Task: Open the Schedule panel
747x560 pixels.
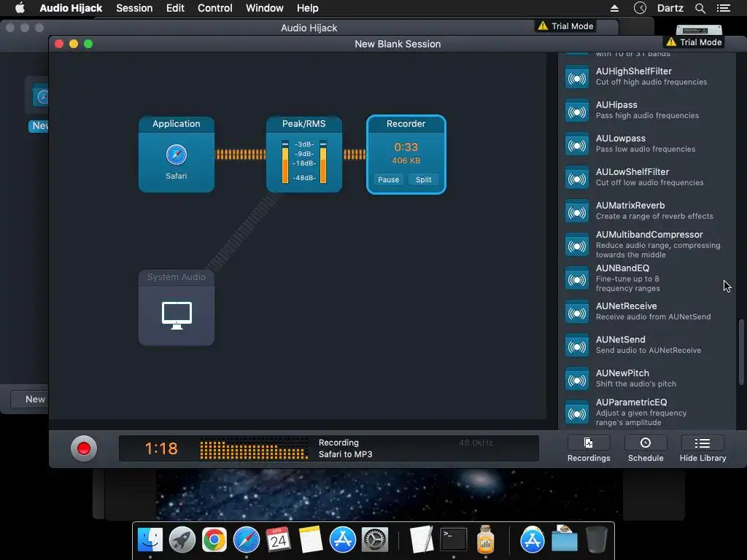Action: pyautogui.click(x=646, y=449)
